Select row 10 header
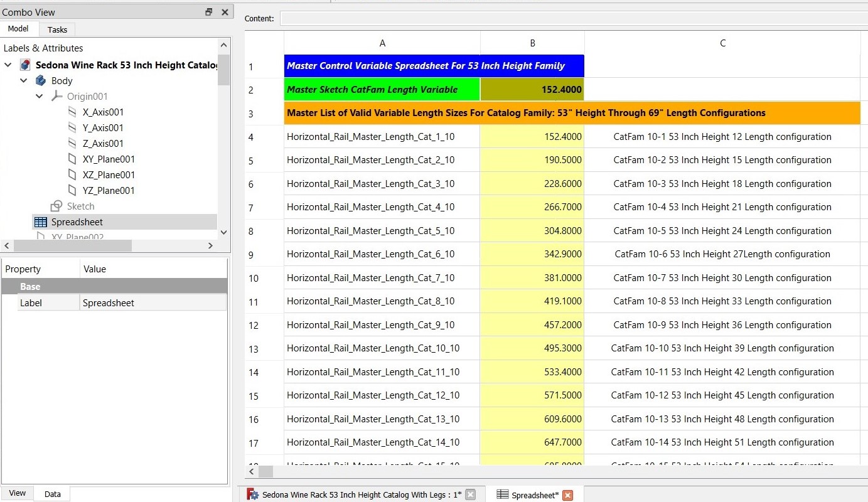Screen dimensions: 868x502 point(264,278)
